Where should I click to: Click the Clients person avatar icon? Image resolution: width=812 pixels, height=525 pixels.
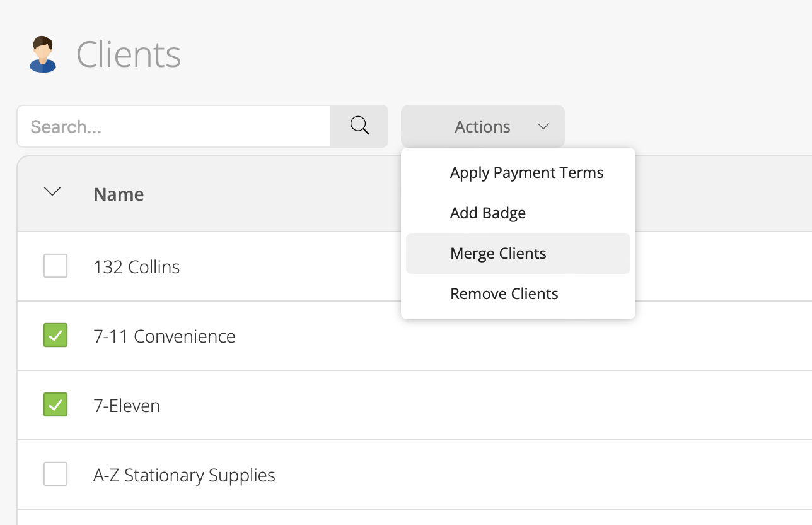pos(43,54)
